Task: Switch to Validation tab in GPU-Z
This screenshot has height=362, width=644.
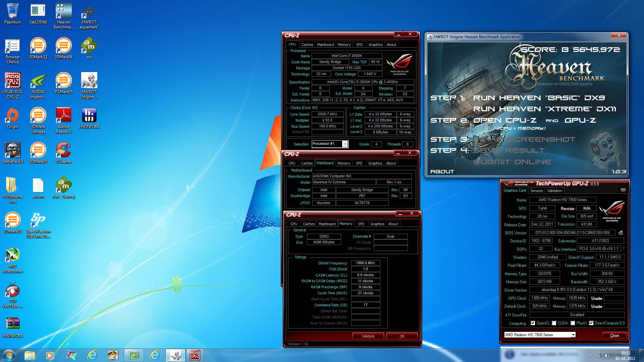Action: 554,191
